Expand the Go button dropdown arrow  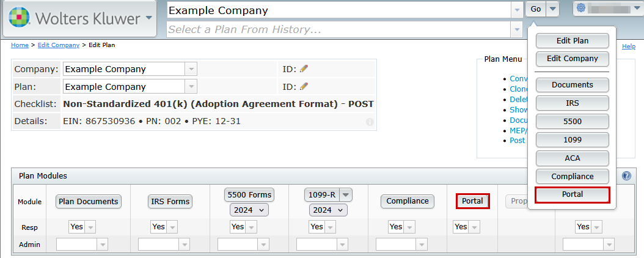pyautogui.click(x=552, y=9)
